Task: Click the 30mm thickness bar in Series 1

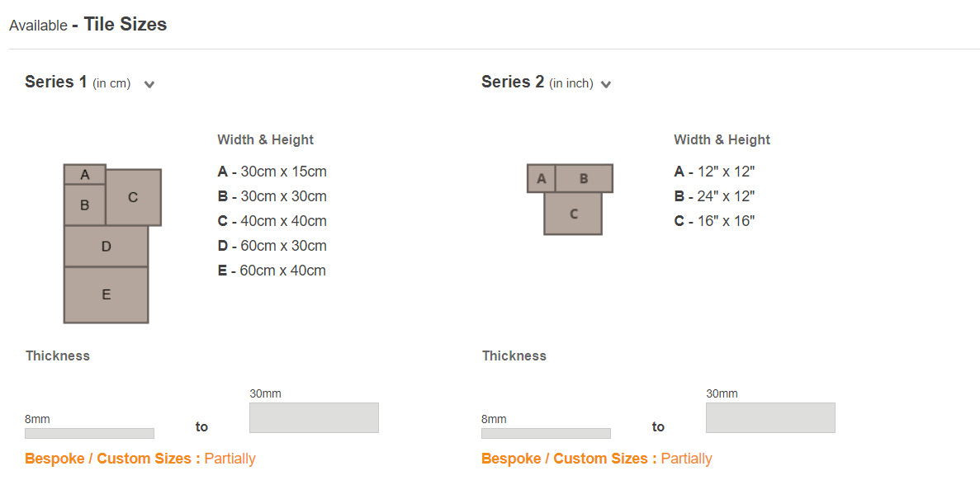Action: click(x=314, y=418)
